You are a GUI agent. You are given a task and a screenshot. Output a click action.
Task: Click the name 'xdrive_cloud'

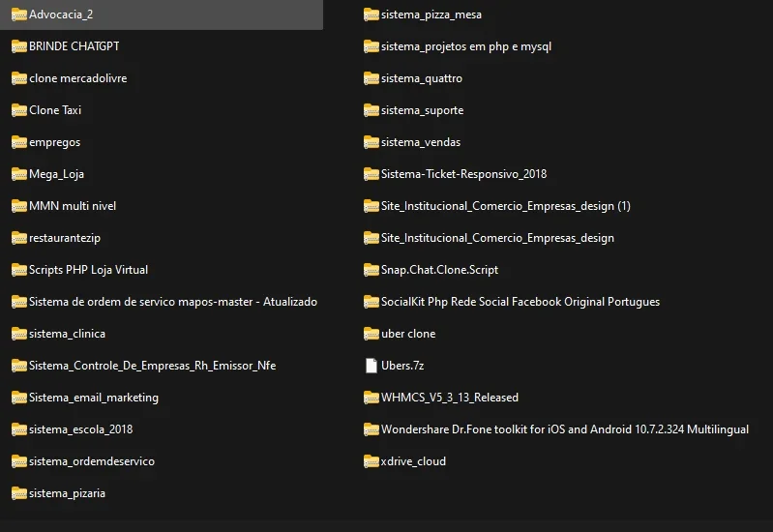pos(413,461)
